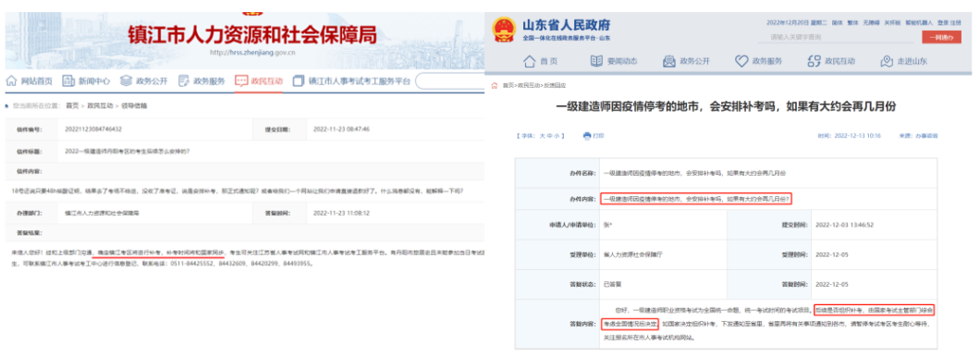The height and width of the screenshot is (357, 980).
Task: Click the Zhenjiang 人力资源和社会保障局 banner title
Action: coord(252,34)
